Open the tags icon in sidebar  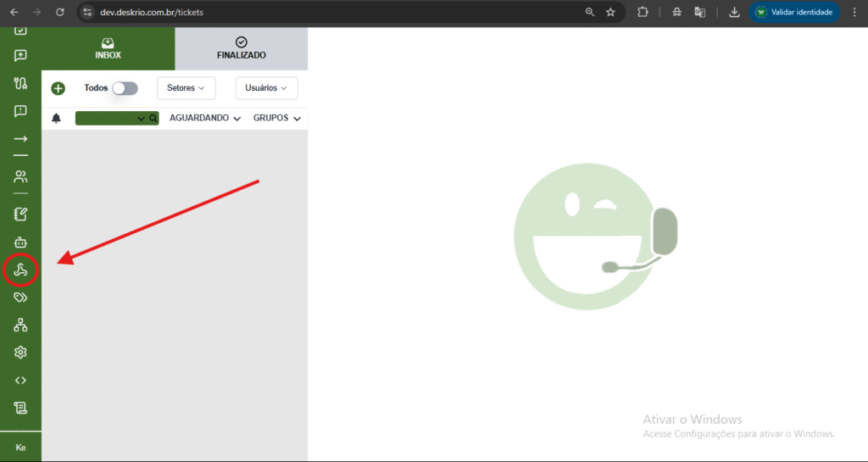pyautogui.click(x=20, y=297)
